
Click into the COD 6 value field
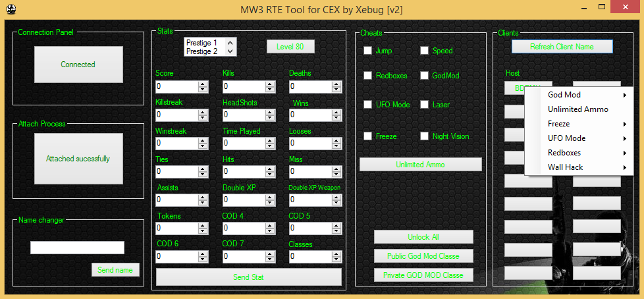(x=176, y=257)
